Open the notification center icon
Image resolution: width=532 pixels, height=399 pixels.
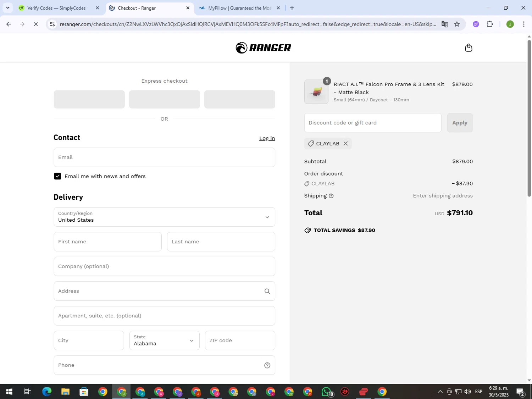521,392
